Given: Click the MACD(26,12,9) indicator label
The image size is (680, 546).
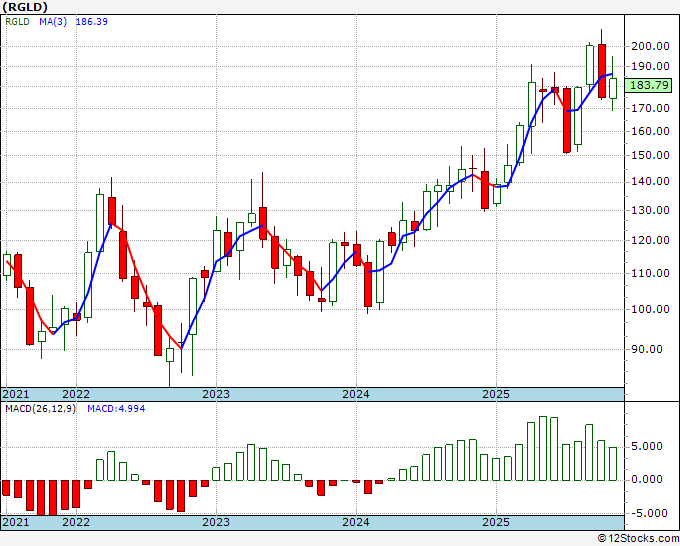Looking at the screenshot, I should pos(40,409).
